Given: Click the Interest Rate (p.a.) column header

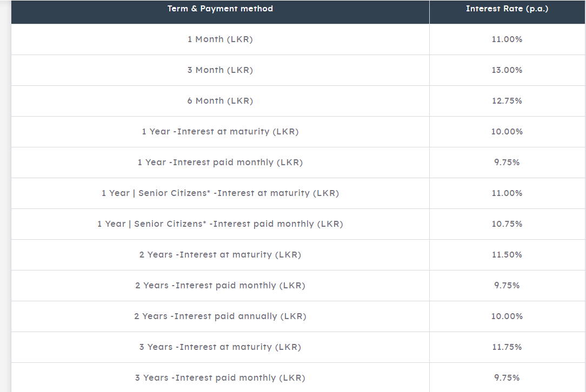Looking at the screenshot, I should [x=507, y=9].
